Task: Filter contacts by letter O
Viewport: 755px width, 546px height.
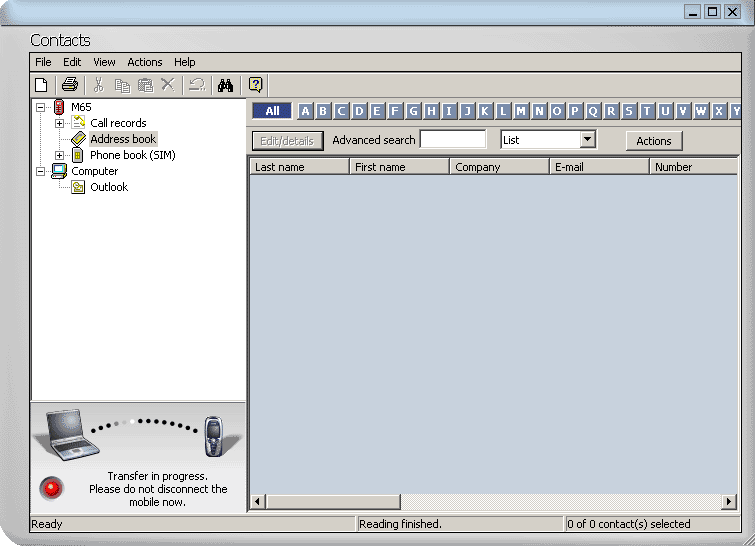Action: [x=557, y=111]
